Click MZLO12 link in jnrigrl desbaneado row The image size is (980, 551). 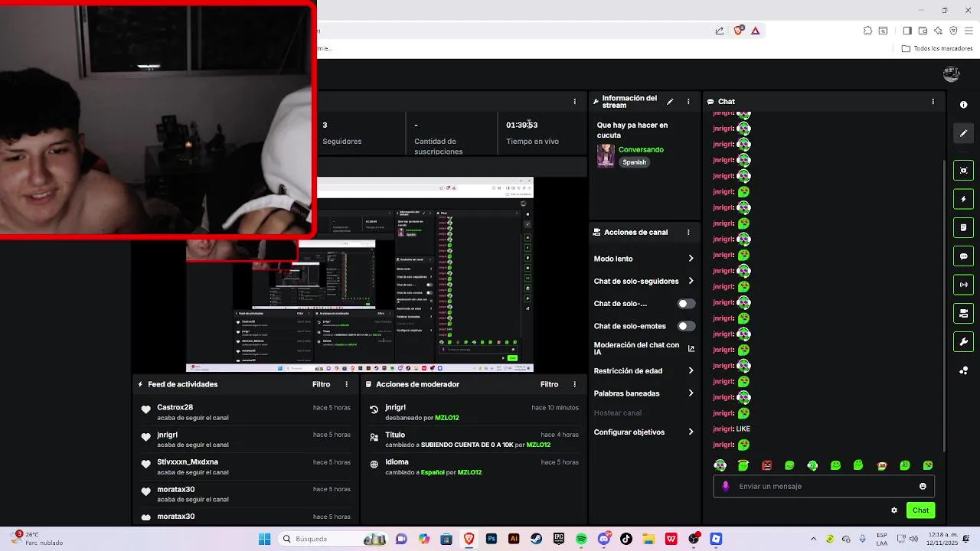[446, 418]
